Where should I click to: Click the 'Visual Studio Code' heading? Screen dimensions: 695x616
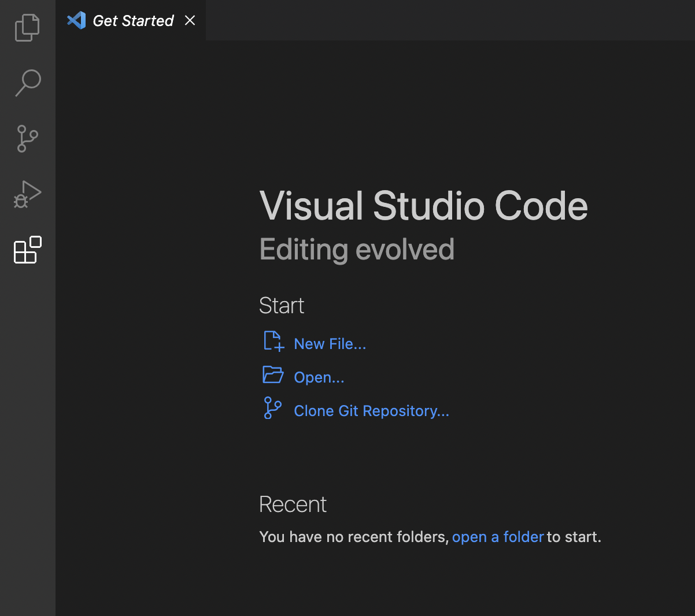tap(424, 206)
